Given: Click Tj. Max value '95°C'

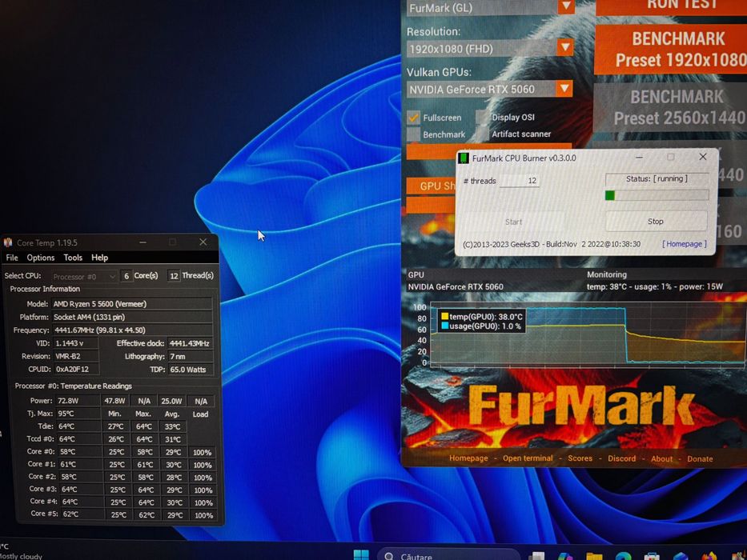Looking at the screenshot, I should click(x=78, y=414).
